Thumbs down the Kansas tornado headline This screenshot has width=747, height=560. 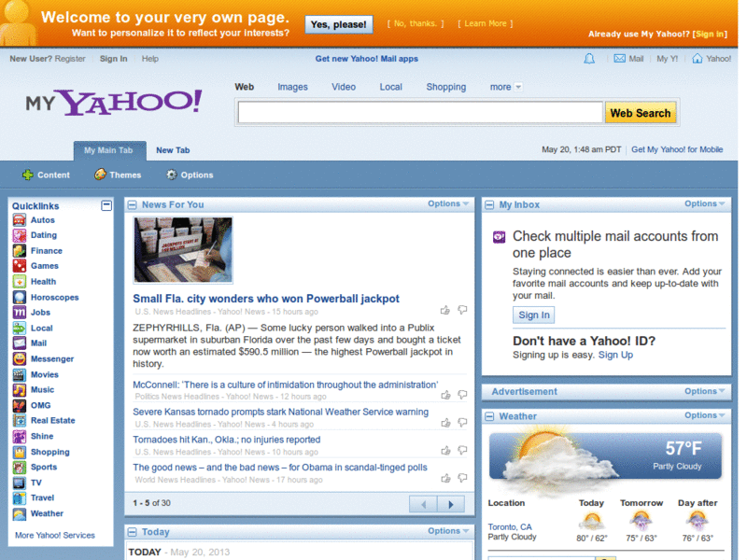click(462, 423)
